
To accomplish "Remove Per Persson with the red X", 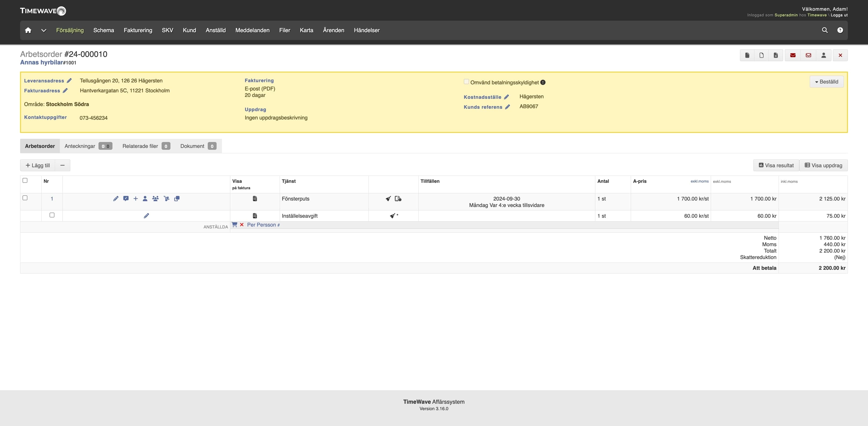I will tap(242, 225).
